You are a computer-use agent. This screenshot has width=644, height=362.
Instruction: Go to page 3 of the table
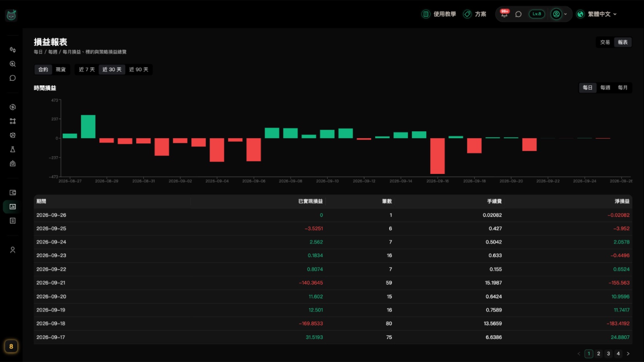[608, 354]
